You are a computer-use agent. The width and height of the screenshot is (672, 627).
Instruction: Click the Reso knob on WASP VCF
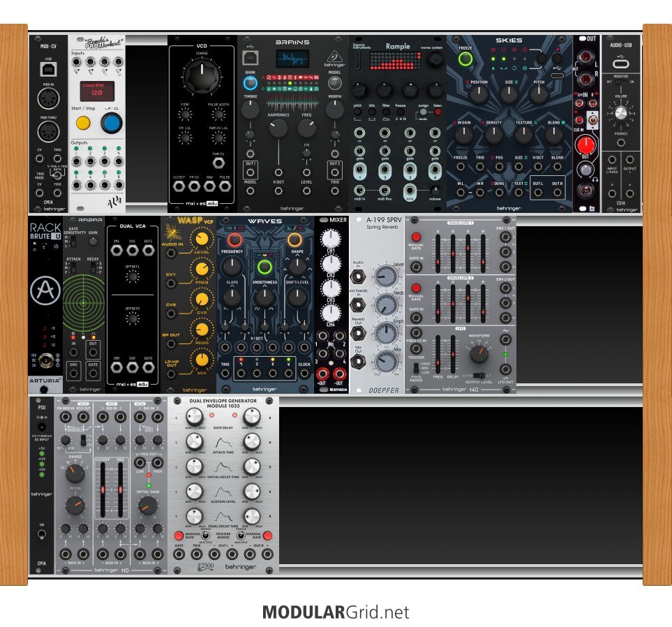click(x=202, y=330)
